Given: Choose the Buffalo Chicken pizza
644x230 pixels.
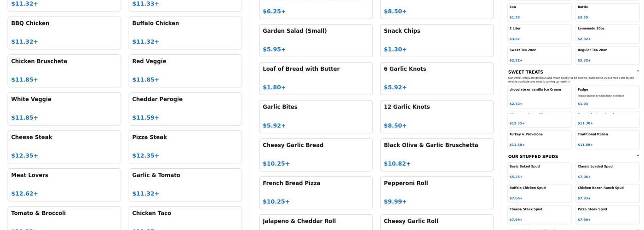Looking at the screenshot, I should coord(185,33).
